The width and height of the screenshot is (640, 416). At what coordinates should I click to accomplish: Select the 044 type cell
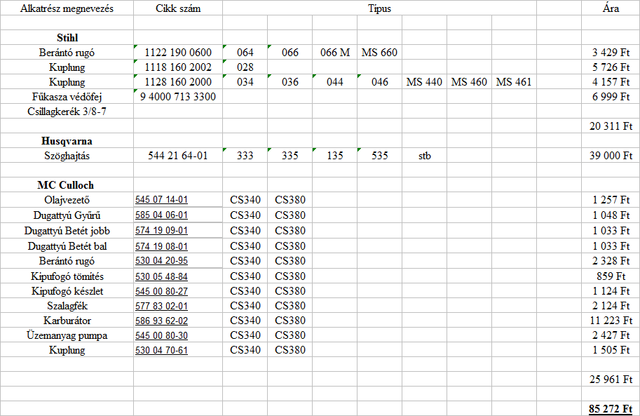(335, 82)
